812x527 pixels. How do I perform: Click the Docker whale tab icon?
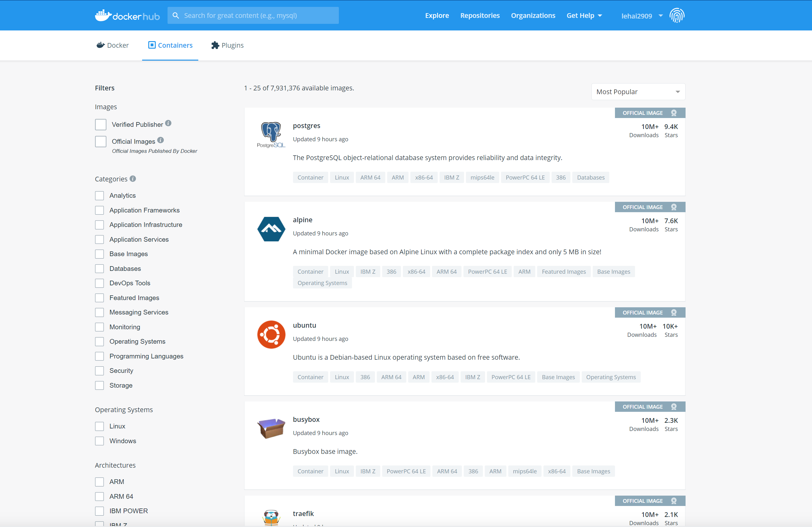coord(100,45)
